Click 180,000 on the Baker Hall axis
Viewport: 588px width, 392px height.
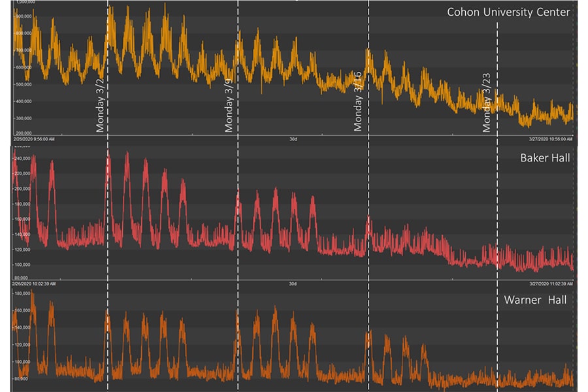(x=22, y=204)
